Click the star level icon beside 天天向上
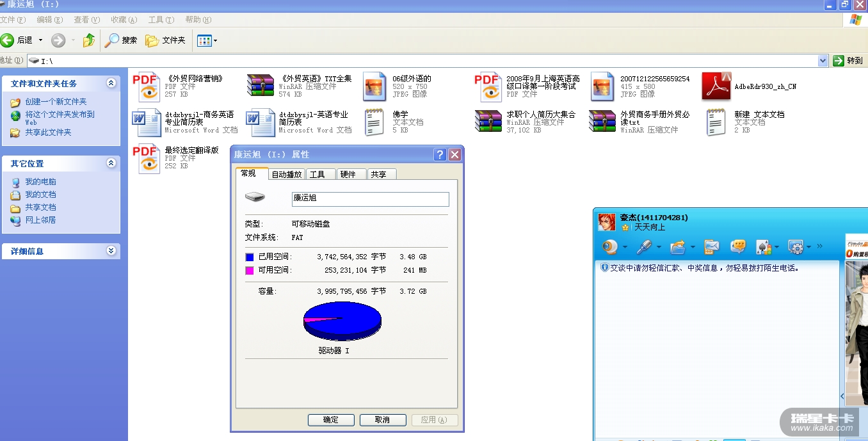The height and width of the screenshot is (441, 868). [625, 227]
